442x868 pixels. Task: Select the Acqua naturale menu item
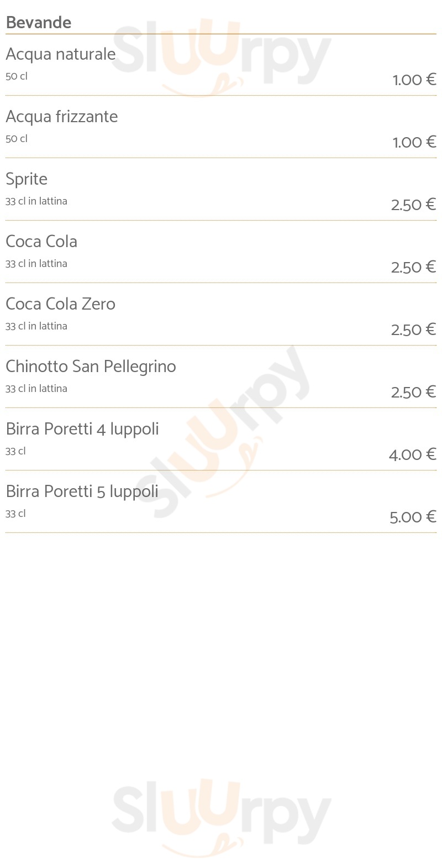point(61,54)
